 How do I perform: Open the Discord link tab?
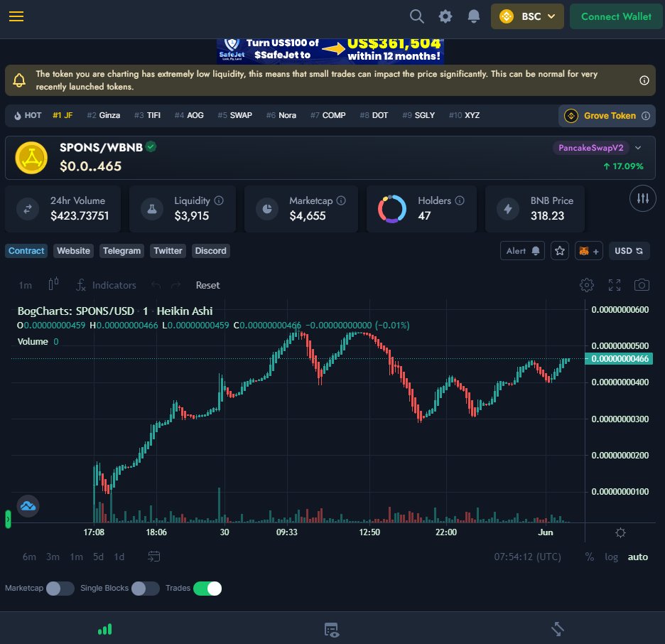[x=210, y=251]
